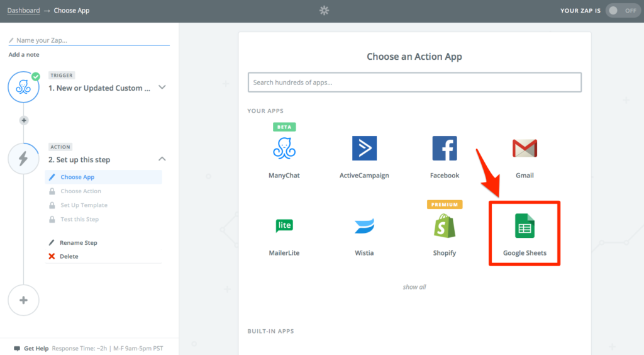Collapse the action step chevron
Viewport: 644px width, 355px height.
(x=162, y=159)
